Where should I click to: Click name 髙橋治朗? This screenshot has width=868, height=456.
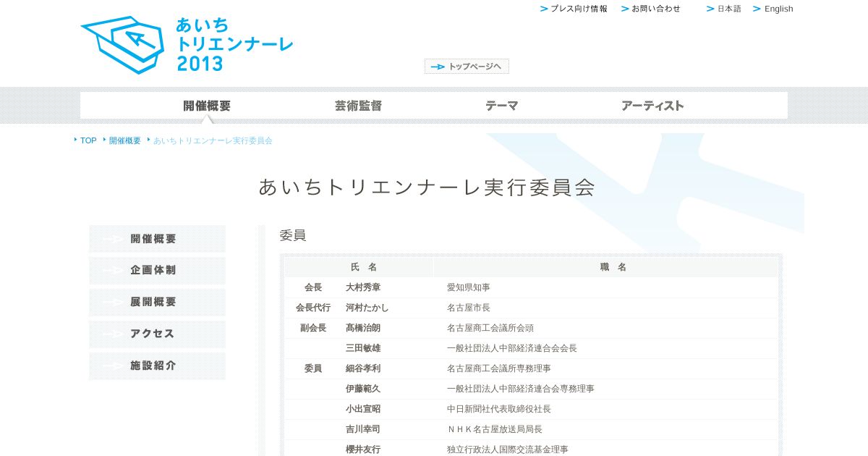363,328
